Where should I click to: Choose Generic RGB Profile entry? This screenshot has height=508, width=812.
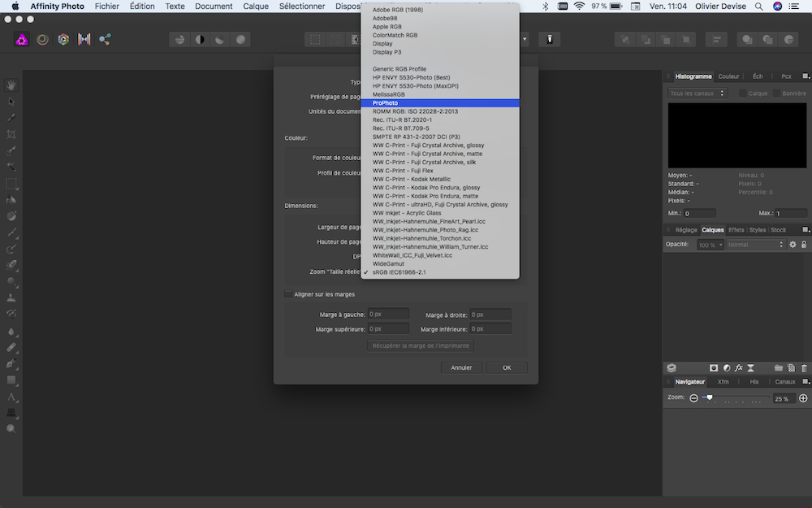[440, 69]
